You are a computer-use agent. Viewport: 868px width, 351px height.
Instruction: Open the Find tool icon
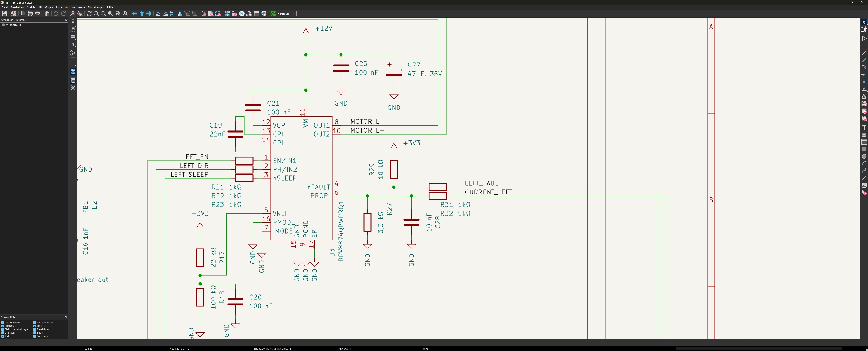click(72, 14)
